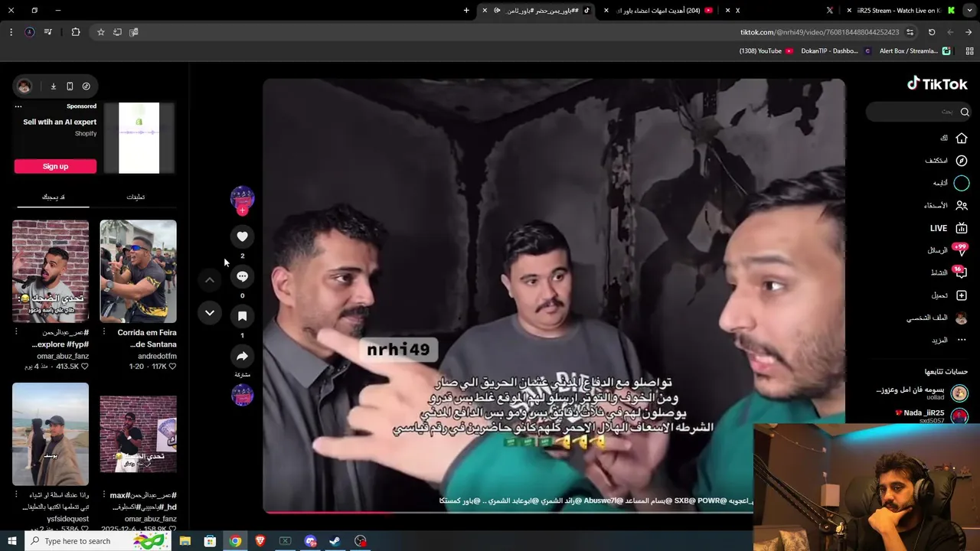
Task: Switch to the X browser tab
Action: tap(781, 11)
